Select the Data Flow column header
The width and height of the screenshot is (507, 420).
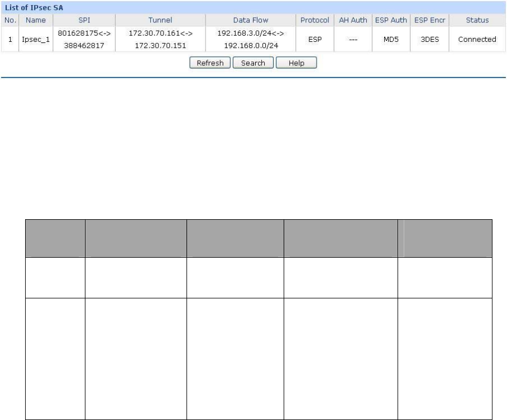pos(250,20)
